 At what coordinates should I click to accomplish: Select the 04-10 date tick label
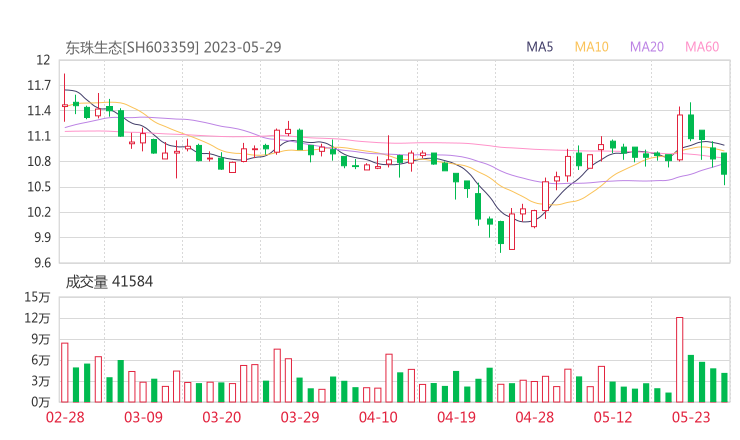click(x=378, y=417)
